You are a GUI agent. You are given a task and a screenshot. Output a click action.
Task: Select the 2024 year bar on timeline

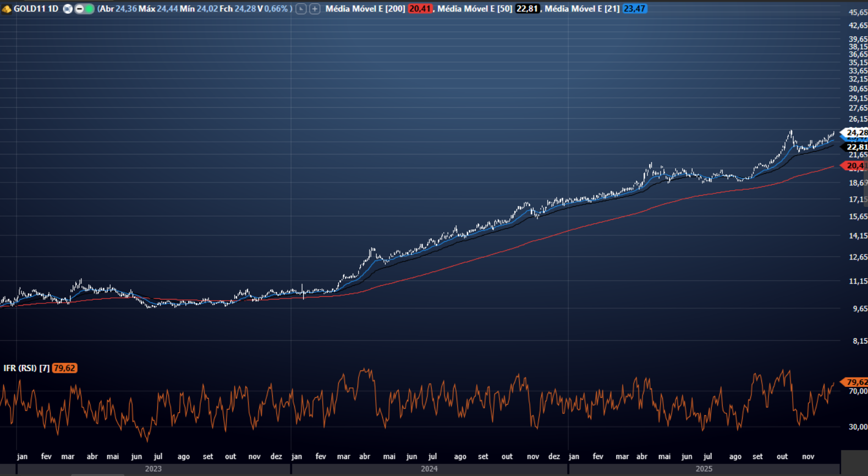pos(429,469)
